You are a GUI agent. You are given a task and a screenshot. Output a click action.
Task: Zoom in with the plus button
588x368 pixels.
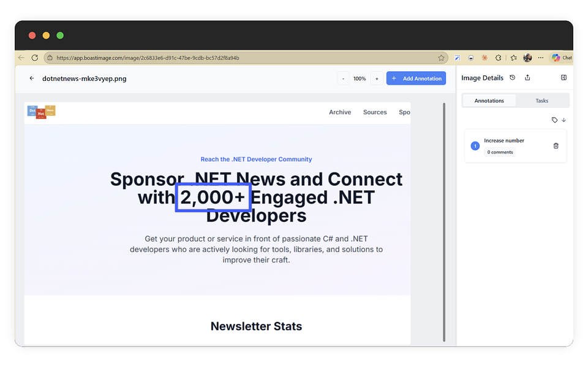tap(377, 79)
